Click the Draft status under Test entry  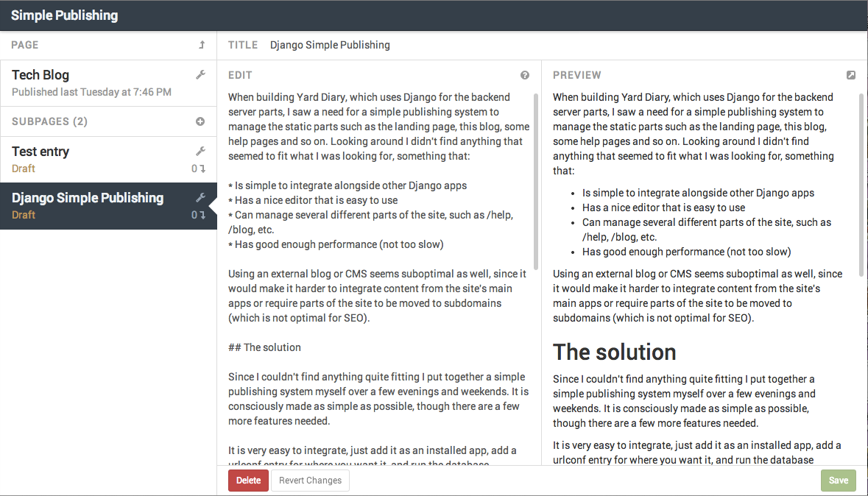click(24, 169)
